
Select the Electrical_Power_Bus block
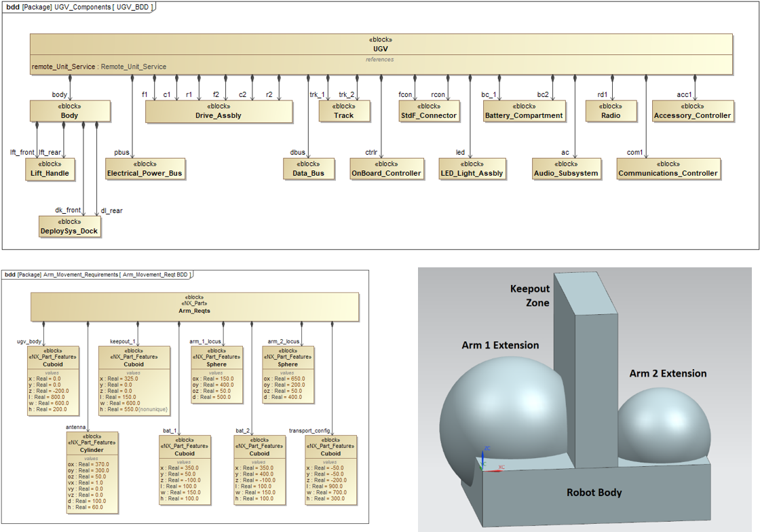(145, 168)
